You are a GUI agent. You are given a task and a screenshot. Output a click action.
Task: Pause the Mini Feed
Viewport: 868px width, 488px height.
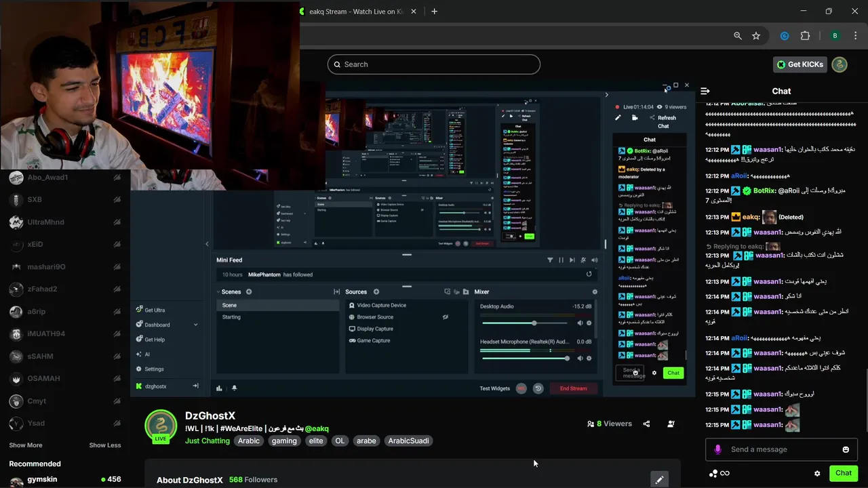click(x=561, y=260)
